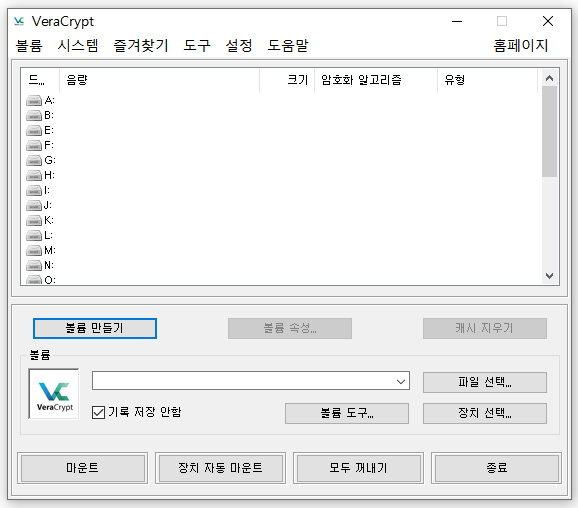Select the G: drive icon

(34, 160)
